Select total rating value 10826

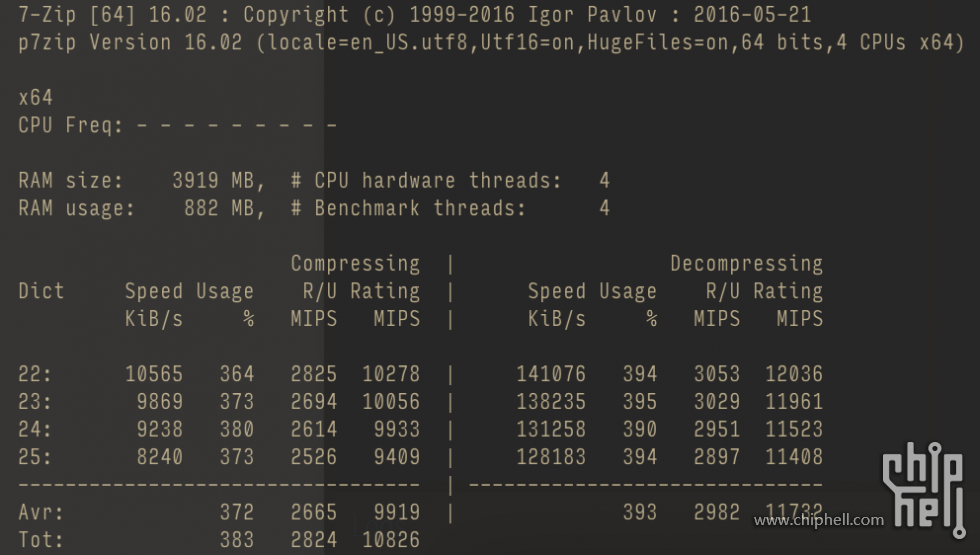(391, 539)
